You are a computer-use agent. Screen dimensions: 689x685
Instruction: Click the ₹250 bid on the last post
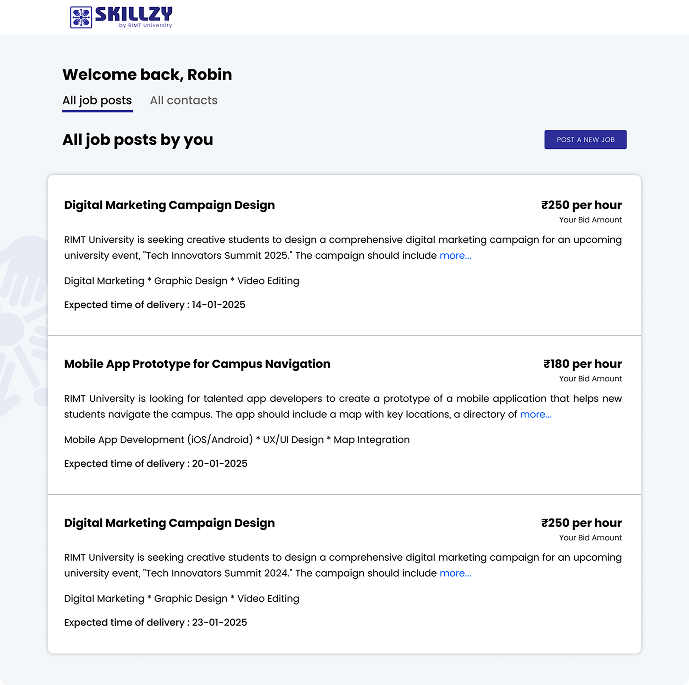(581, 523)
